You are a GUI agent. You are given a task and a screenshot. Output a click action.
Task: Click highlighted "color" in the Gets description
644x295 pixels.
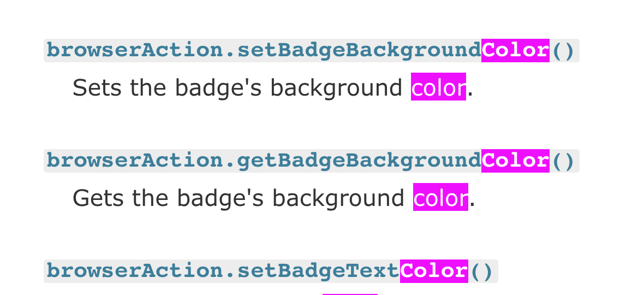coord(440,198)
